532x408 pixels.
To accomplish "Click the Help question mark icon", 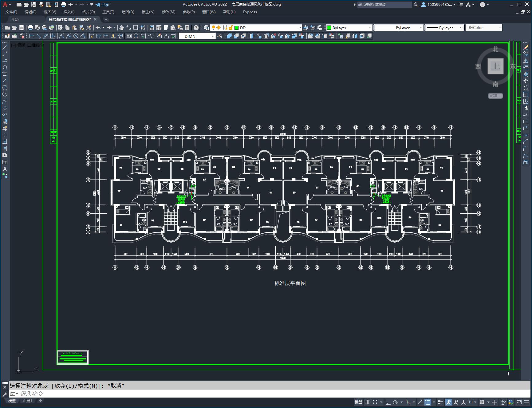I will pos(196,28).
